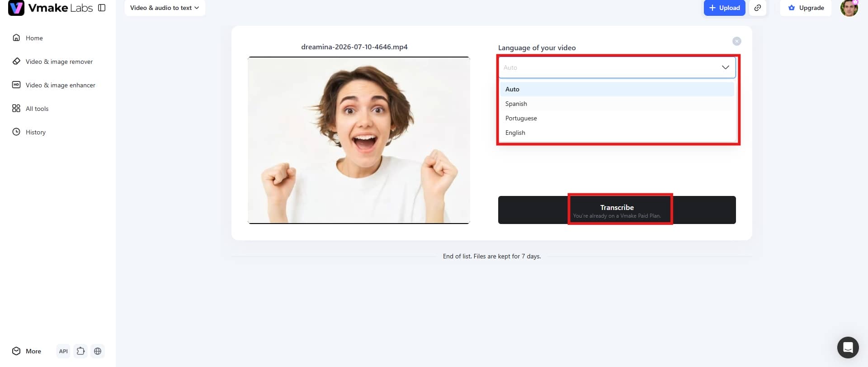868x367 pixels.
Task: Click the link paste icon button
Action: tap(758, 8)
